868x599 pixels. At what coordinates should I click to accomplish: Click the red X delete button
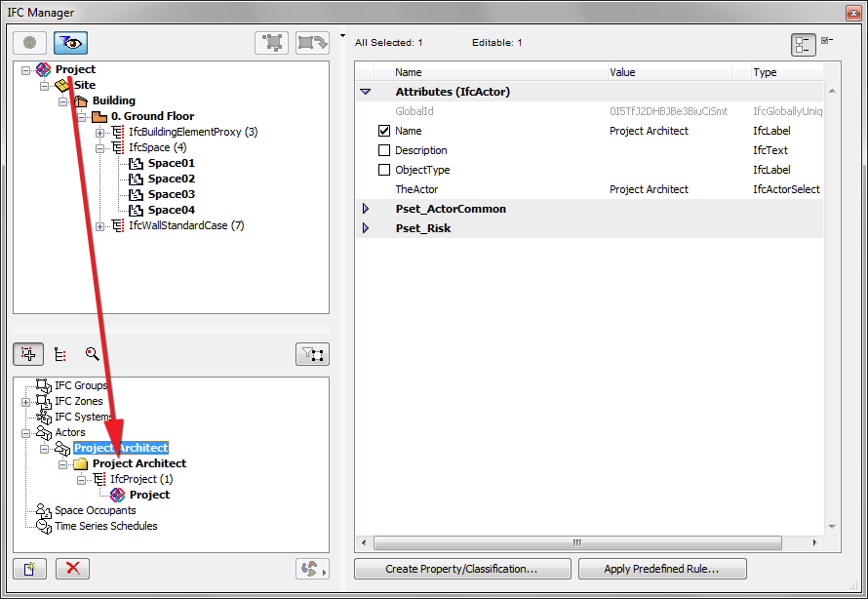pos(72,569)
